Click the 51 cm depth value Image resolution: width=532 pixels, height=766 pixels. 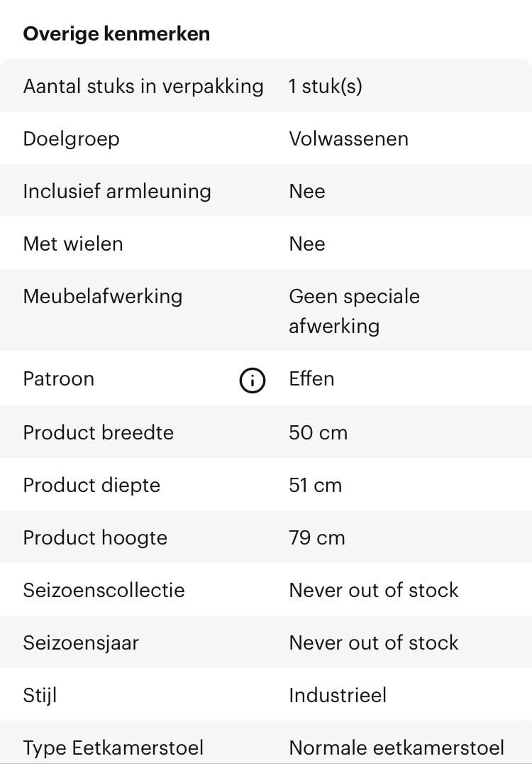pyautogui.click(x=315, y=485)
